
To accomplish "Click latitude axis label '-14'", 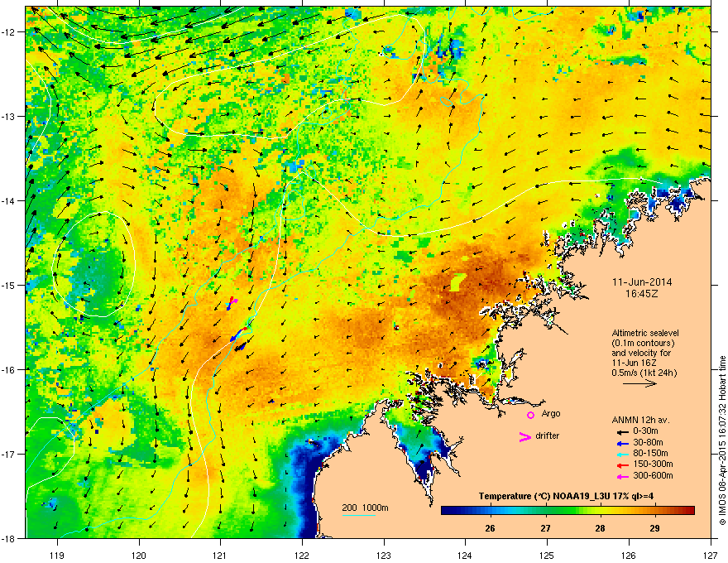I will pos(9,200).
